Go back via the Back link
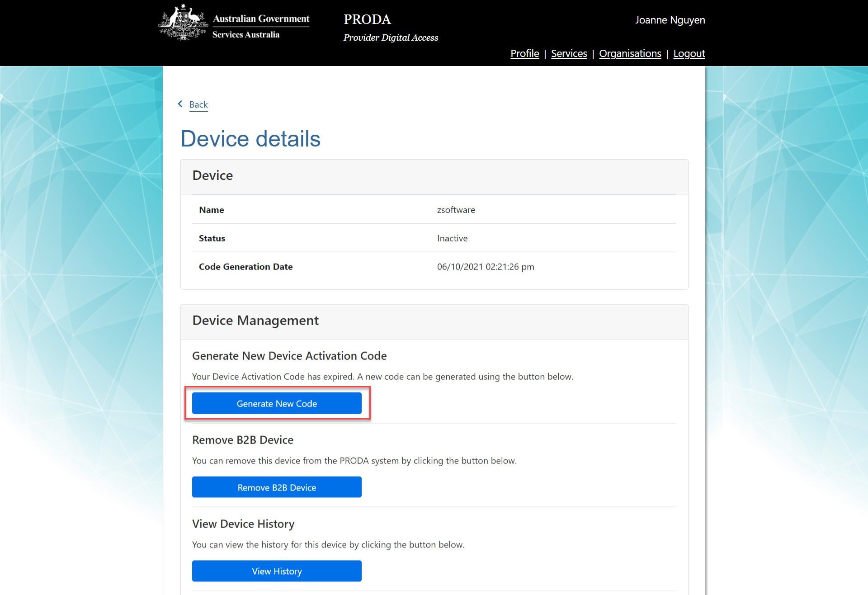 [198, 104]
